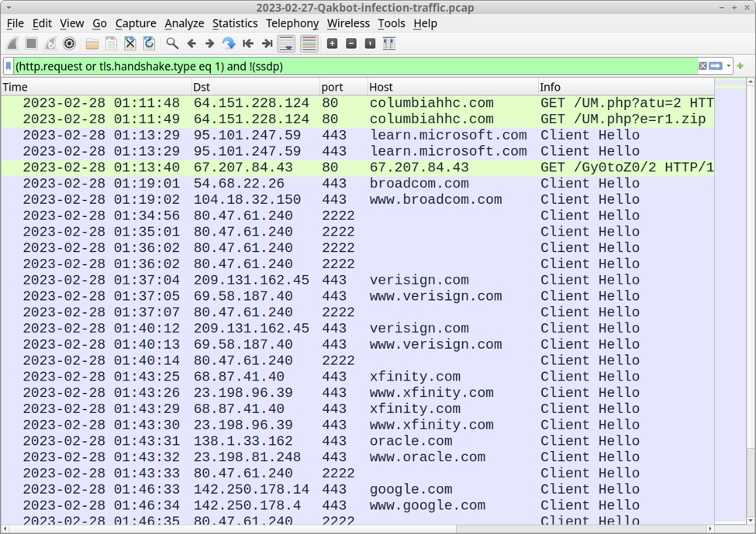The height and width of the screenshot is (534, 756).
Task: Apply the display filter arrow
Action: (x=716, y=66)
